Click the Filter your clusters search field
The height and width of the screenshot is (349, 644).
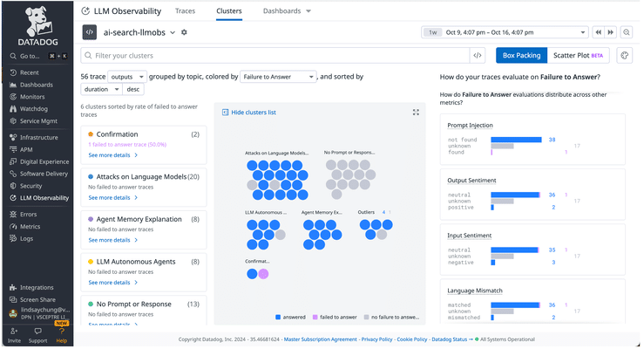(279, 55)
